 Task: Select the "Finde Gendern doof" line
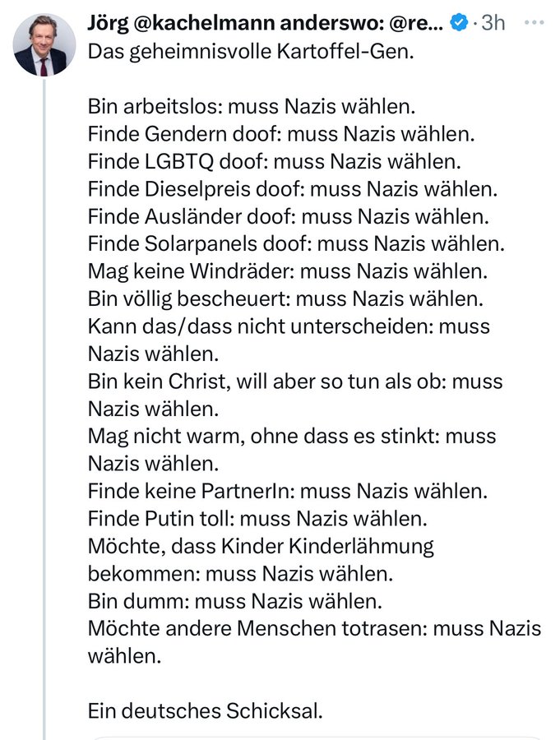(281, 134)
